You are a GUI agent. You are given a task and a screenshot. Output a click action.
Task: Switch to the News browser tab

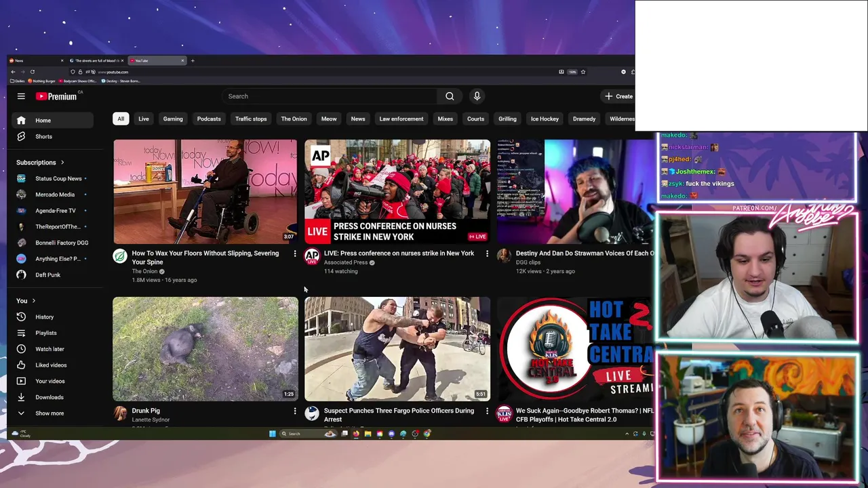(x=37, y=61)
